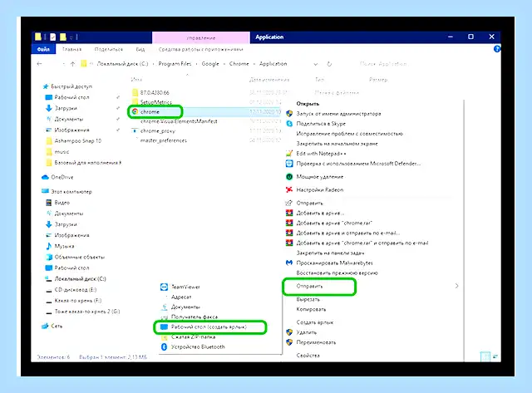Click the Сеть network icon
The image size is (532, 393).
[45, 326]
